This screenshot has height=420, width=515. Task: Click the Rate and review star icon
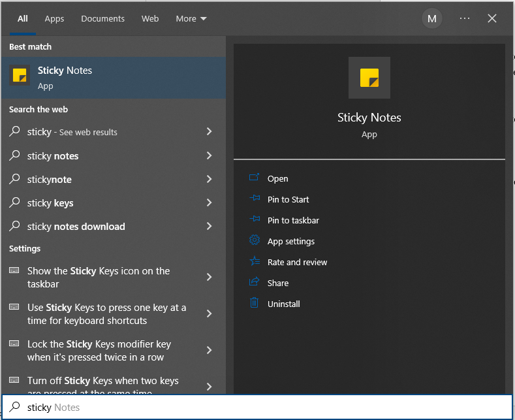(255, 262)
